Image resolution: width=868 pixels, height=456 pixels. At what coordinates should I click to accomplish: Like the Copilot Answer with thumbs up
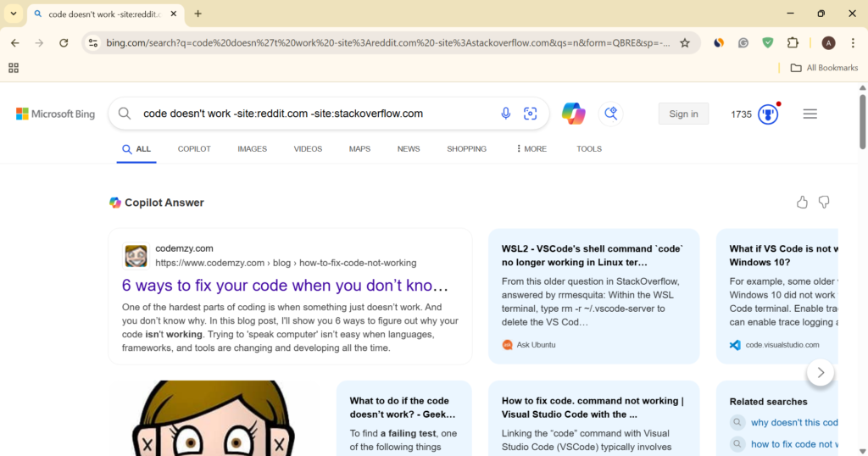802,202
